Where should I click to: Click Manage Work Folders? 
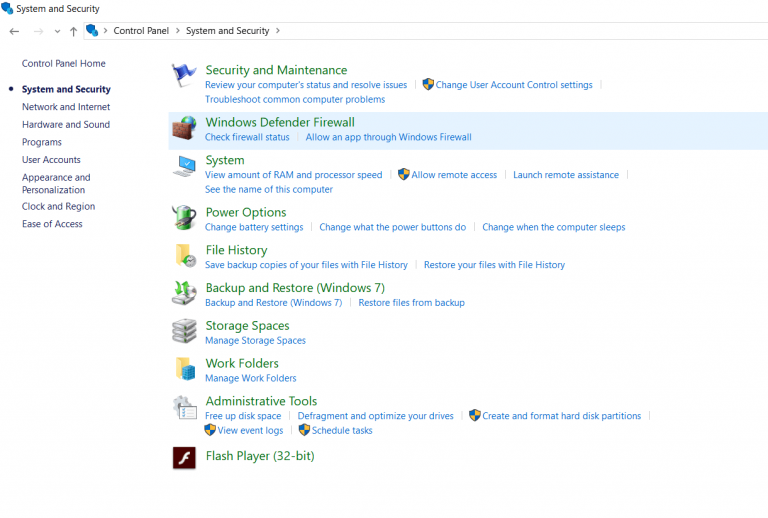(x=251, y=378)
